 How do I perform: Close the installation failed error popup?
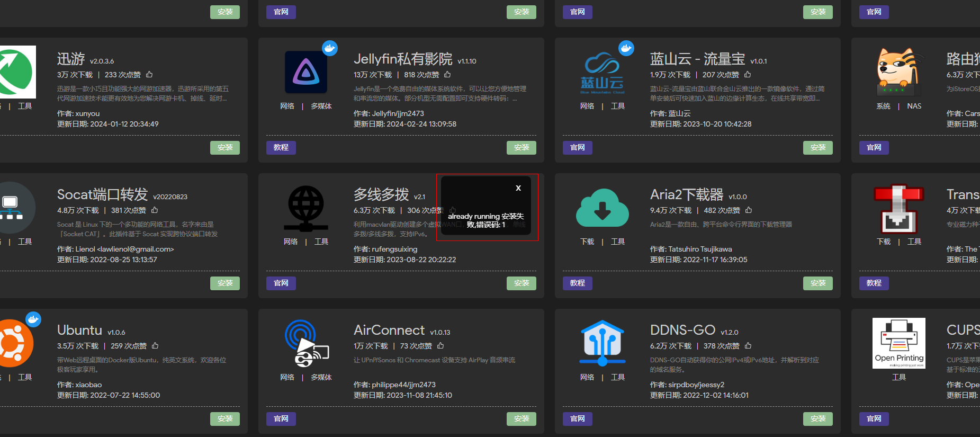(x=518, y=188)
